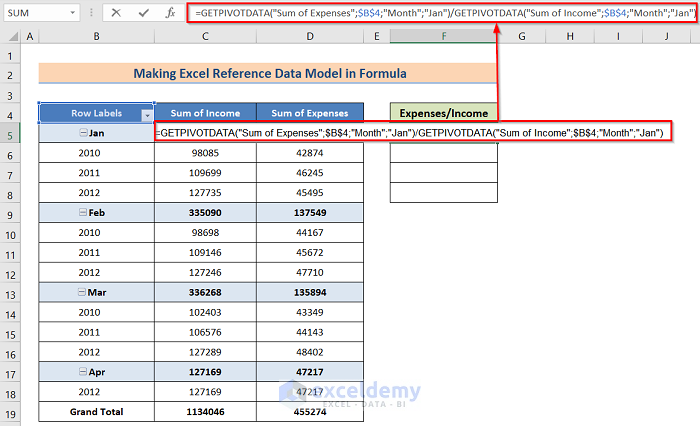Click the Sum of Expenses header cell

(x=309, y=113)
